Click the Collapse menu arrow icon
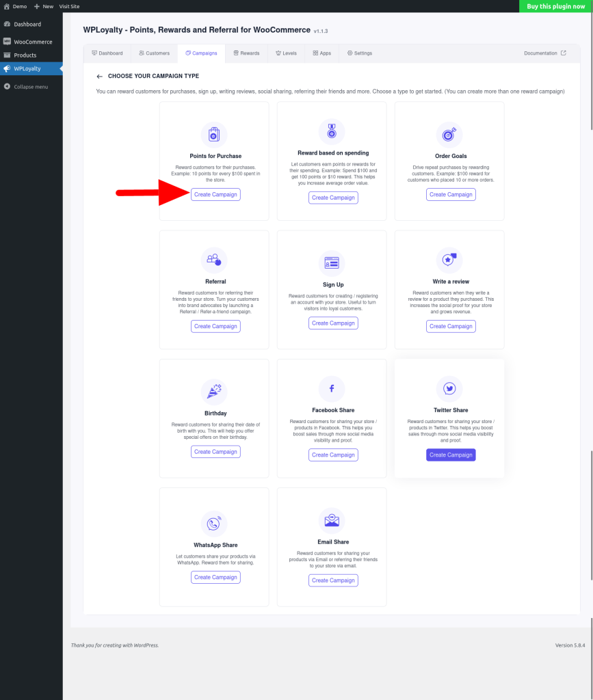Viewport: 593px width, 700px height. [x=7, y=87]
